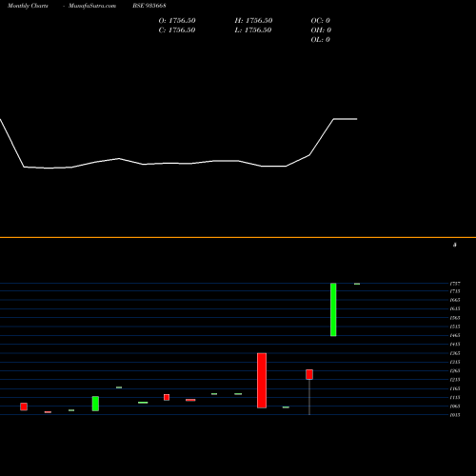Viewport: 476px width, 476px height.
Task: Click the 'OL: 0' reading
Action: tap(321, 40)
